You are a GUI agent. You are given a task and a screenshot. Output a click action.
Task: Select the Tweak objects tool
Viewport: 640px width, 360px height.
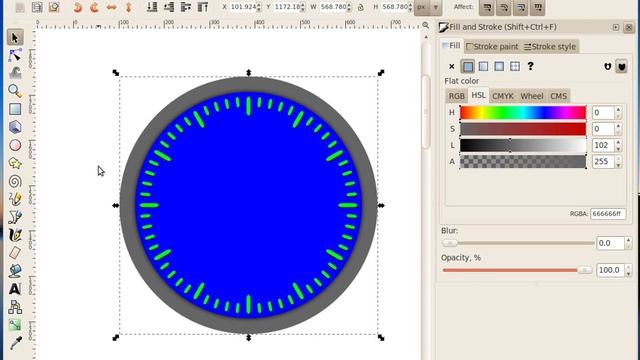tap(15, 73)
